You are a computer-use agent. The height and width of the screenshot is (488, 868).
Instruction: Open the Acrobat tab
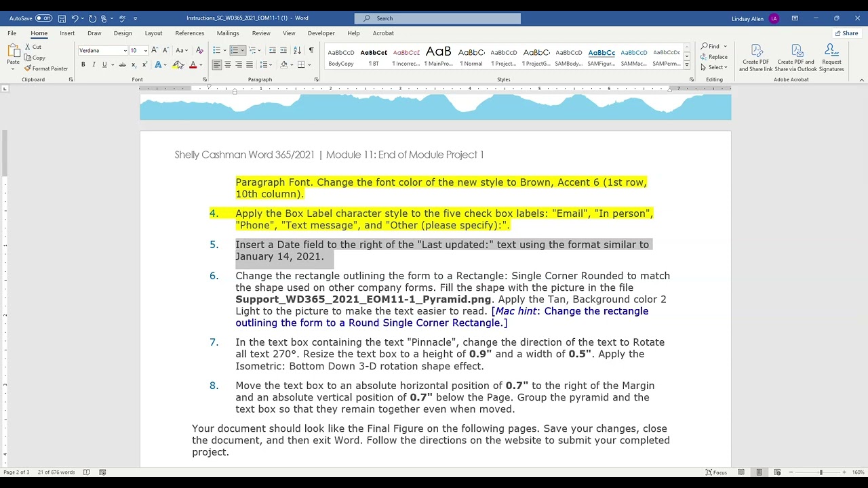[x=383, y=33]
